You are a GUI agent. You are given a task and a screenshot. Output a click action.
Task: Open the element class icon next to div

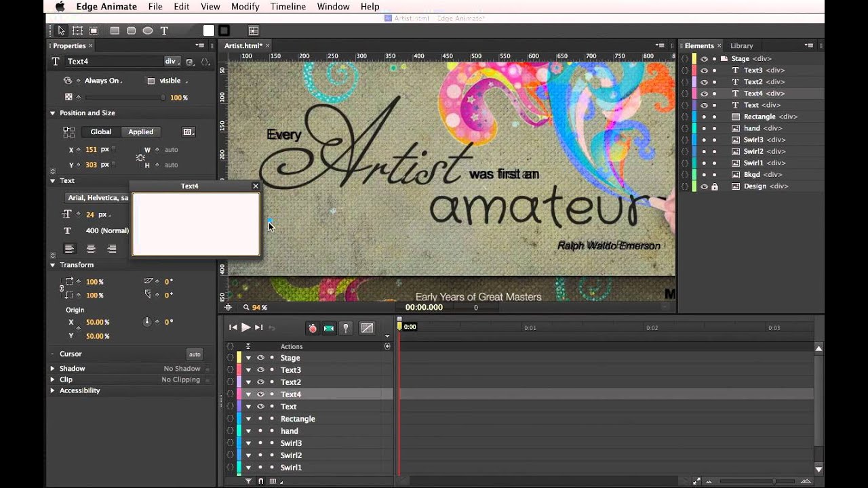point(189,62)
